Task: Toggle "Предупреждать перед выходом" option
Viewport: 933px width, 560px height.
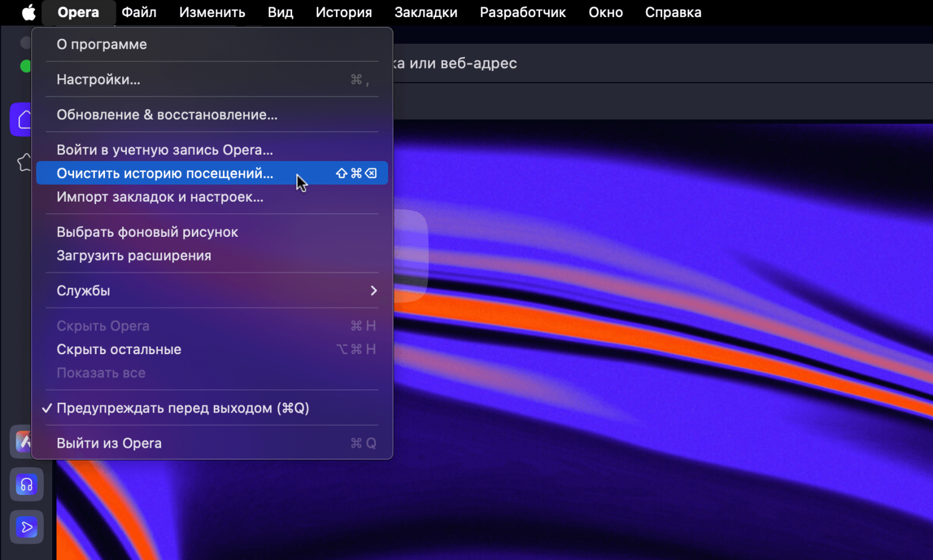Action: [182, 408]
